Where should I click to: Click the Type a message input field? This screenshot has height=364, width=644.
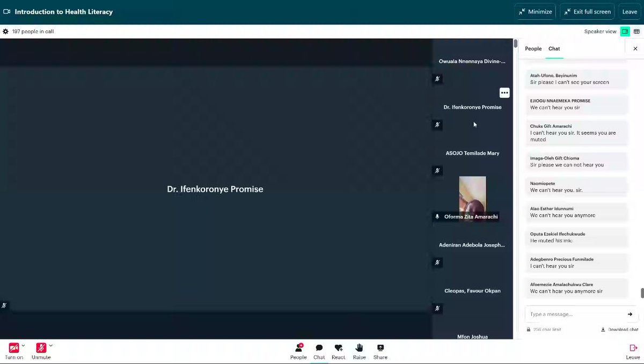(574, 314)
